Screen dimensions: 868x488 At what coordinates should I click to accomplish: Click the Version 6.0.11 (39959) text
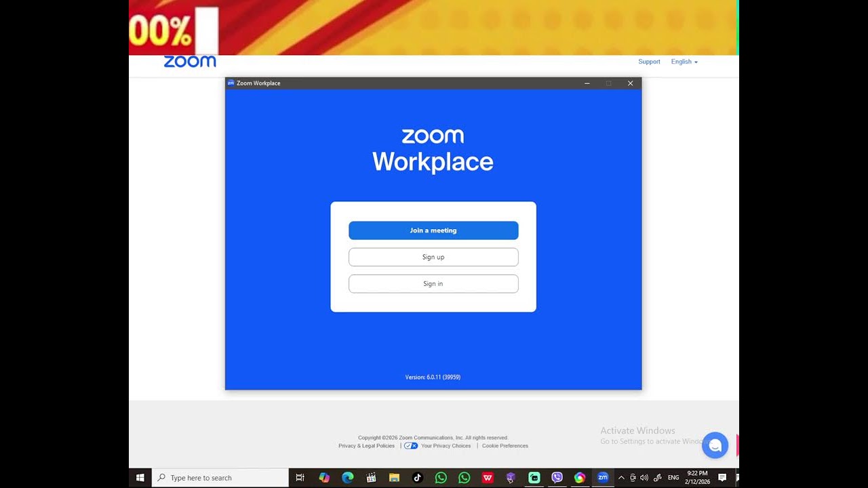coord(433,377)
